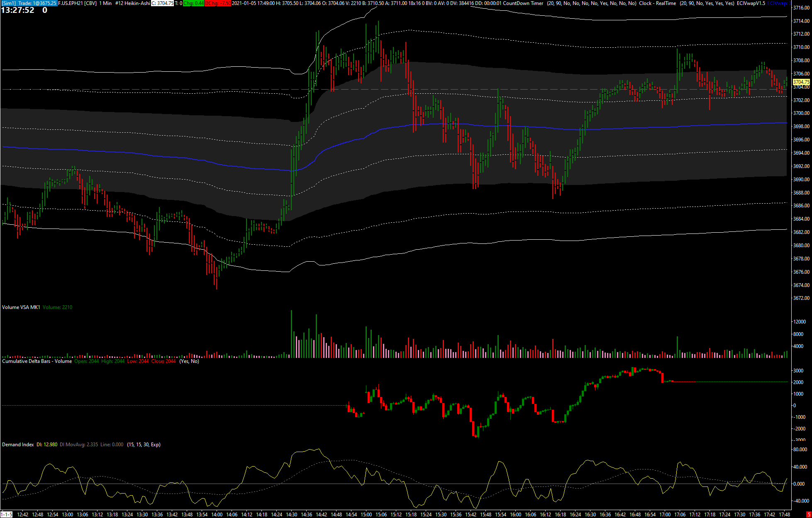Click the 1-1-5 date label bottom left

(x=7, y=515)
